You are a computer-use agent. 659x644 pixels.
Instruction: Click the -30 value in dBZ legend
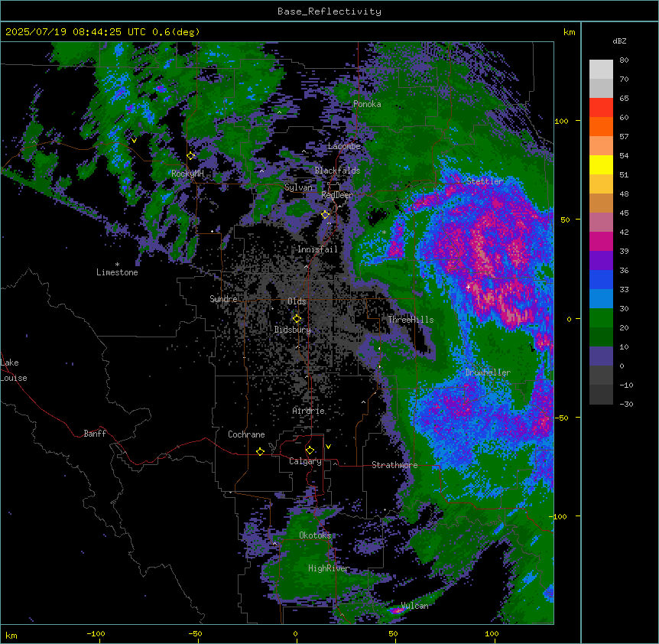[x=626, y=405]
